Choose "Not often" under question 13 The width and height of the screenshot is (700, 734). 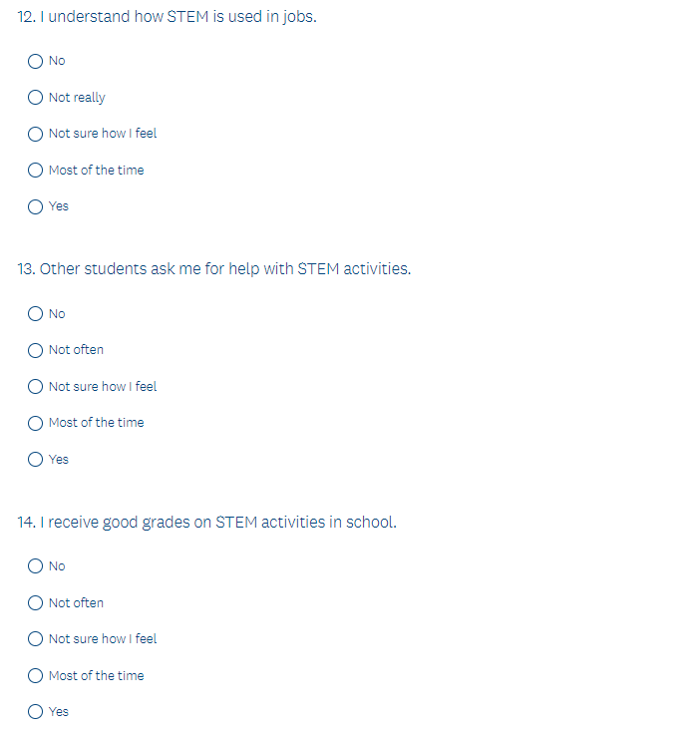tap(36, 350)
